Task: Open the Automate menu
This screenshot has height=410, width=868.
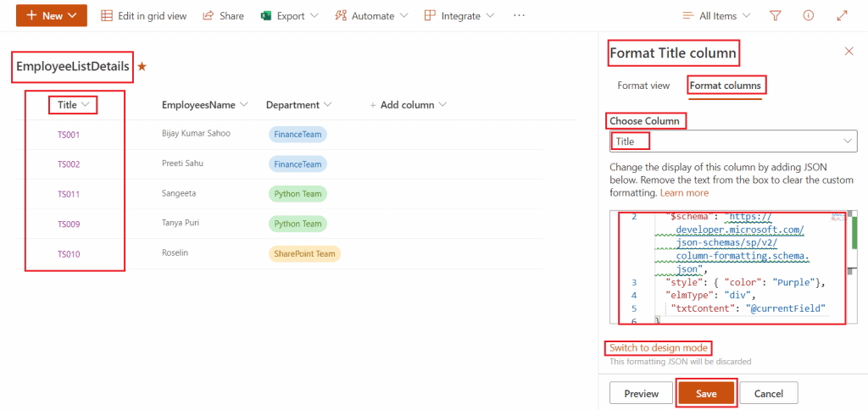Action: 371,16
